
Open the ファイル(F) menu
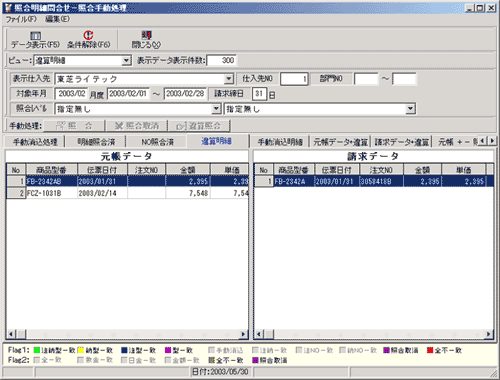click(x=21, y=19)
